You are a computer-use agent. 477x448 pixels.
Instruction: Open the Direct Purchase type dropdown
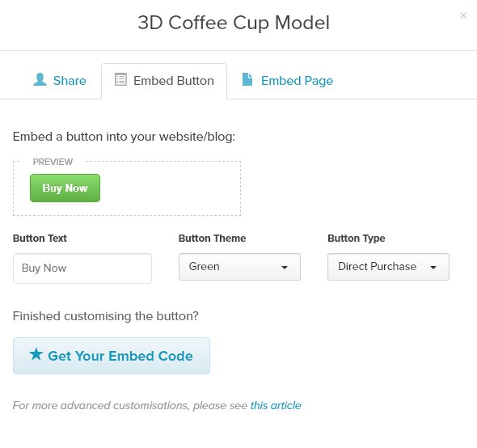389,267
